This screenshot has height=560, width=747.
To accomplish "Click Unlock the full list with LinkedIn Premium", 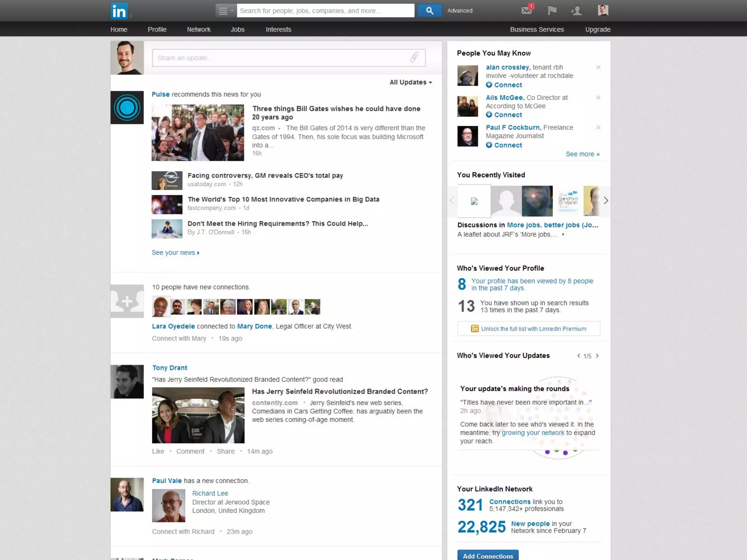I will pos(529,329).
